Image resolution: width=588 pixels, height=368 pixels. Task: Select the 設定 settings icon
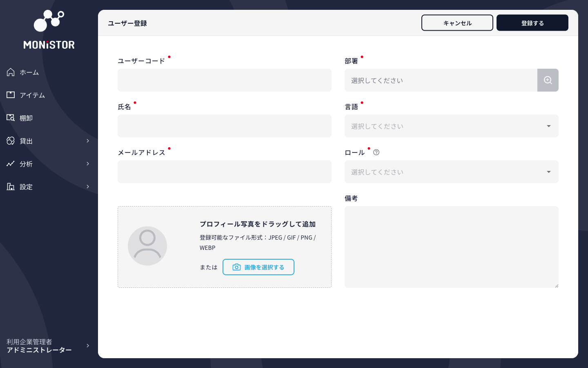click(11, 186)
